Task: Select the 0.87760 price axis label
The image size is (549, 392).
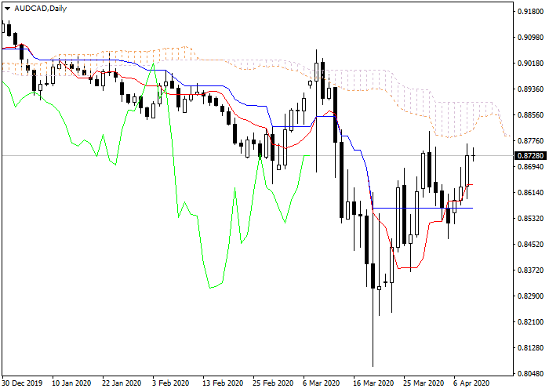Action: [530, 141]
